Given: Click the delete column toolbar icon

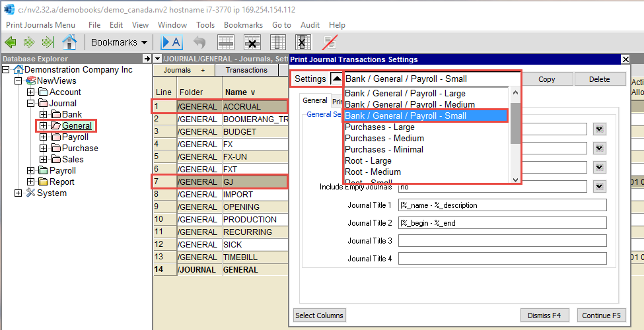Looking at the screenshot, I should pyautogui.click(x=303, y=42).
